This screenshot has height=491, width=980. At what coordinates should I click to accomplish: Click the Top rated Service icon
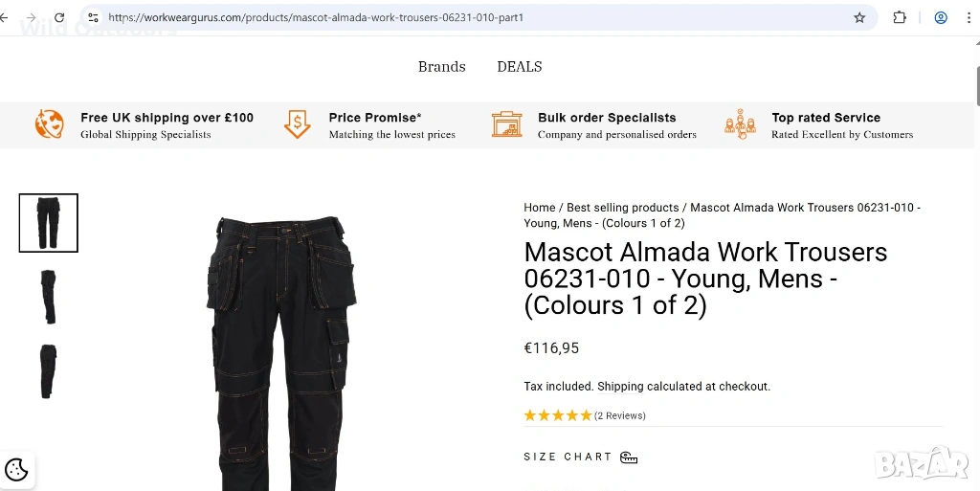[x=740, y=125]
